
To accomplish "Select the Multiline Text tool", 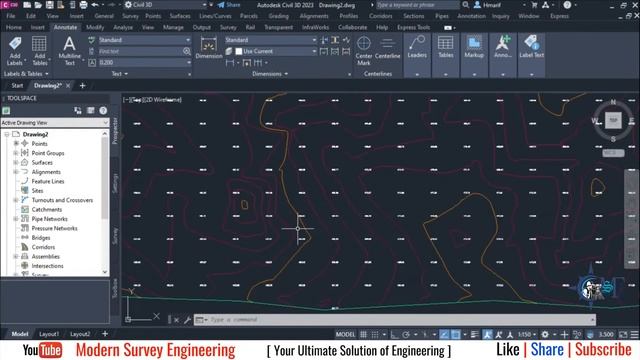I will point(69,51).
